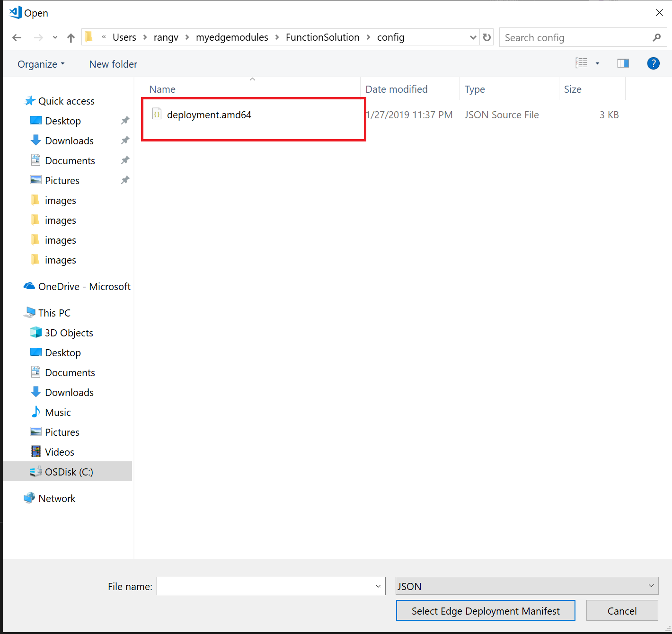Expand the recent locations dropdown arrow
The image size is (672, 634).
[x=55, y=38]
